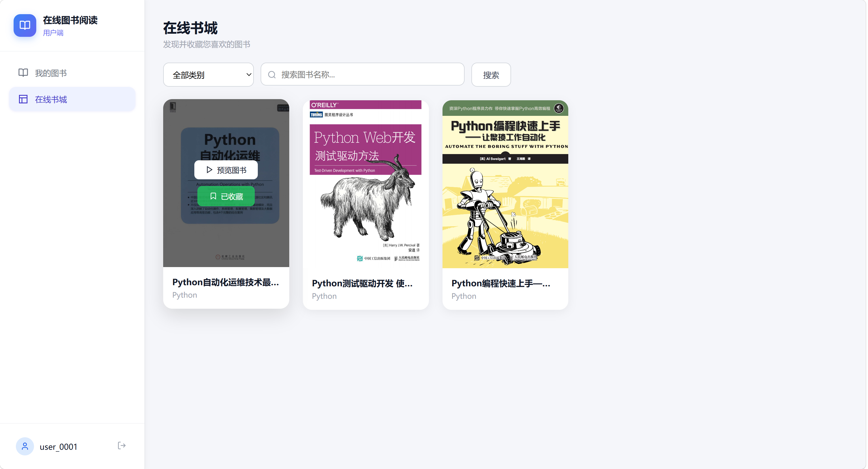Click Python category under Python编程快速上手 book
This screenshot has height=469, width=868.
pyautogui.click(x=464, y=296)
